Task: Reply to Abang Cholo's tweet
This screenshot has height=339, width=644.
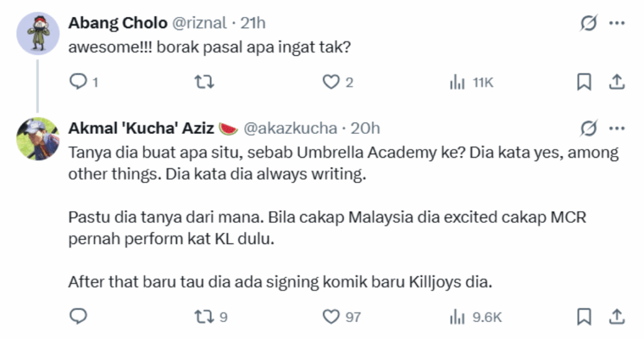Action: click(x=84, y=82)
